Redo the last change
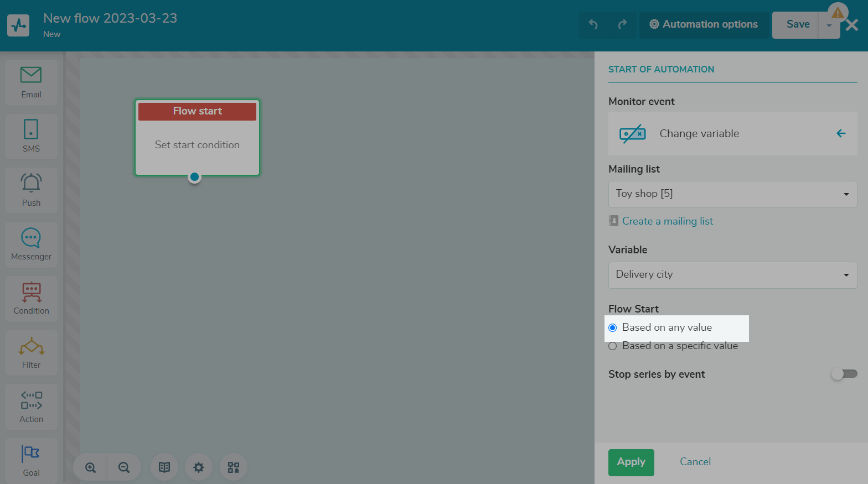The width and height of the screenshot is (868, 484). coord(622,24)
